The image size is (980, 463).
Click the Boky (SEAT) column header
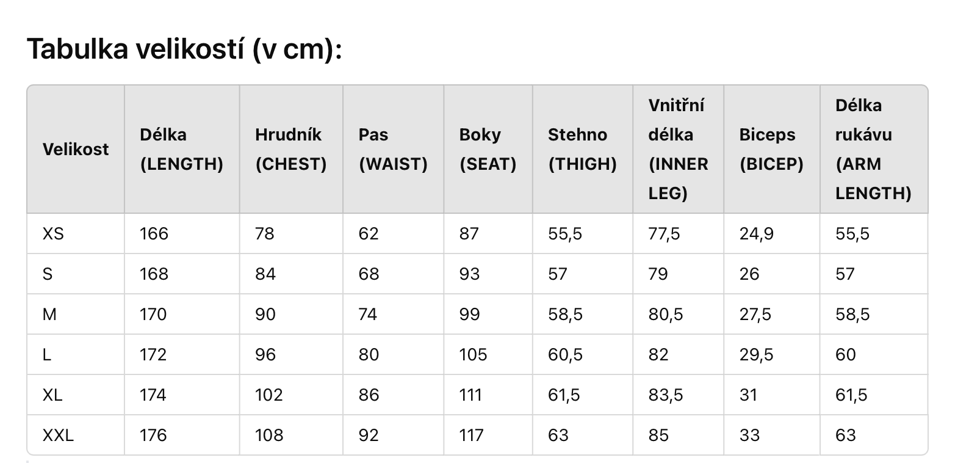[x=488, y=149]
